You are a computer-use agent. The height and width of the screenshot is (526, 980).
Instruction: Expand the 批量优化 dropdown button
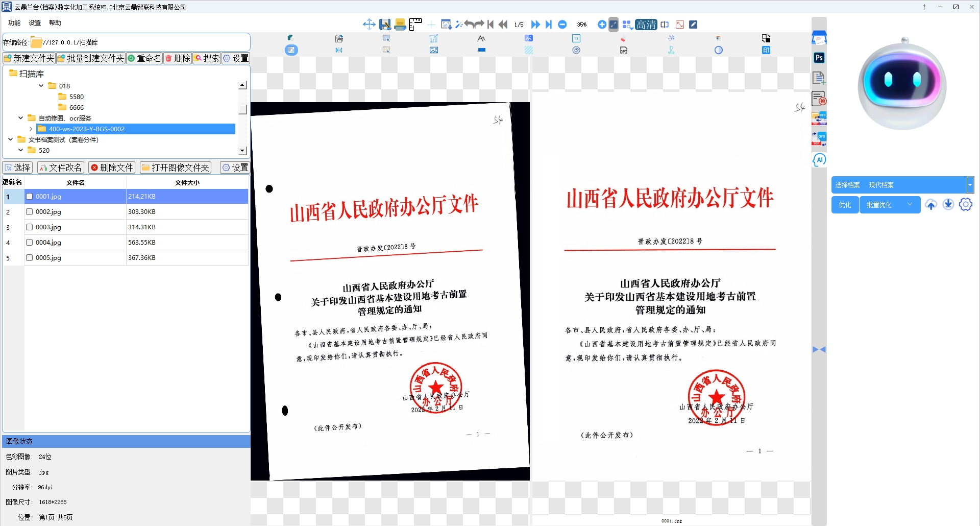click(x=910, y=205)
